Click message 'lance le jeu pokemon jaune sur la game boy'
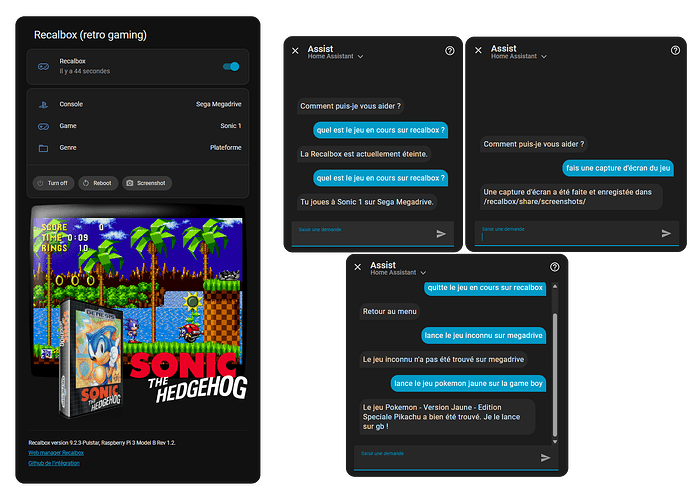Screen dimensions: 690x493 tap(468, 383)
